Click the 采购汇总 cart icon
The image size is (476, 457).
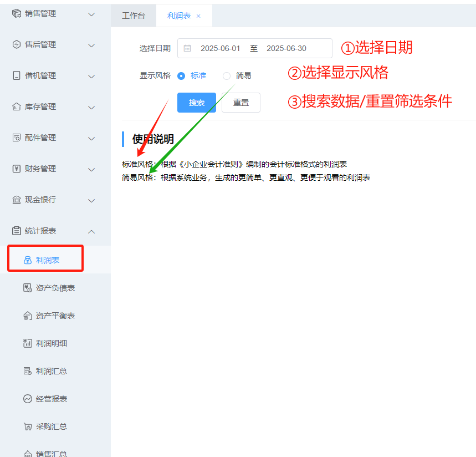pos(28,426)
